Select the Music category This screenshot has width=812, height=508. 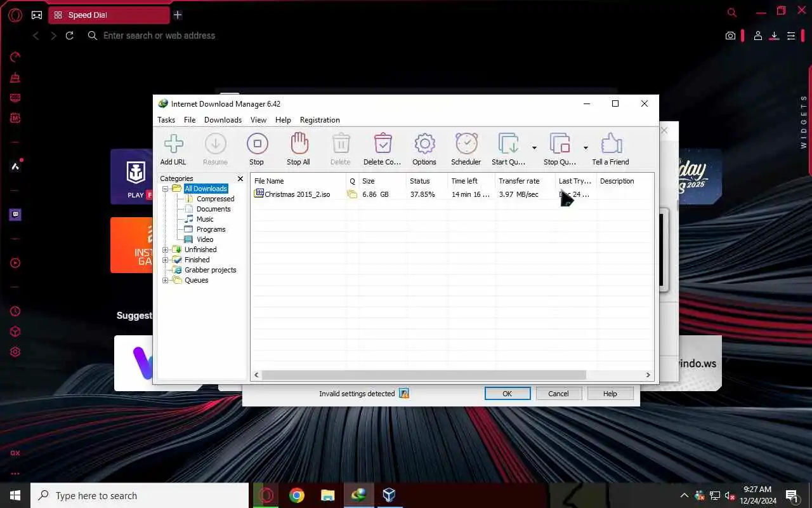(205, 219)
